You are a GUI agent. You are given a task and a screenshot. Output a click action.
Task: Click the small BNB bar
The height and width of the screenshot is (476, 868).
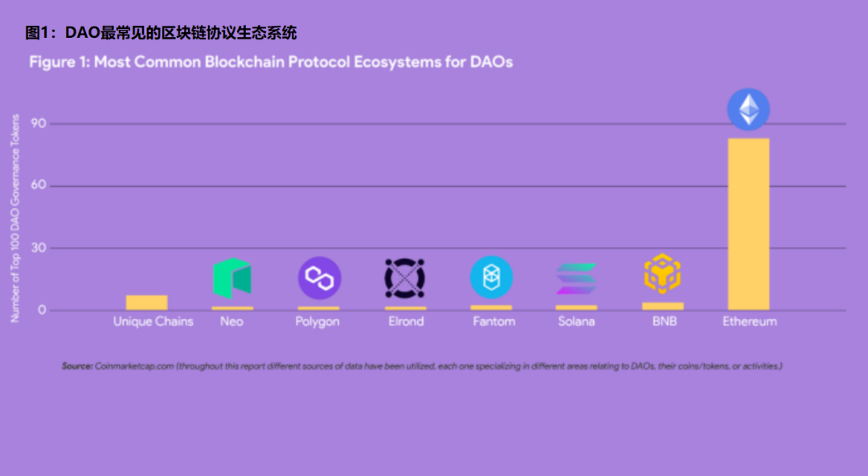click(x=662, y=306)
